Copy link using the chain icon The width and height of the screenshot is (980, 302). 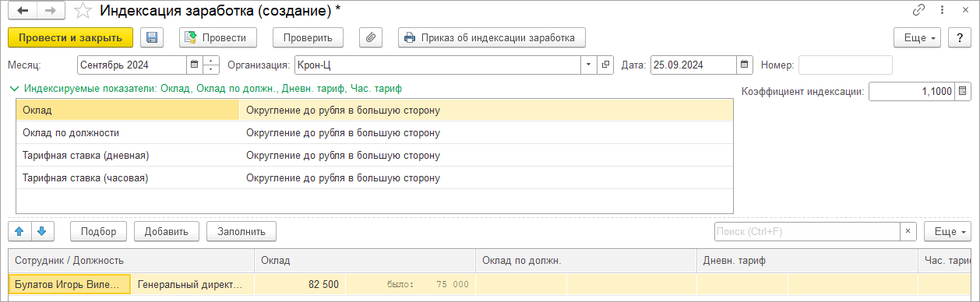tap(918, 11)
